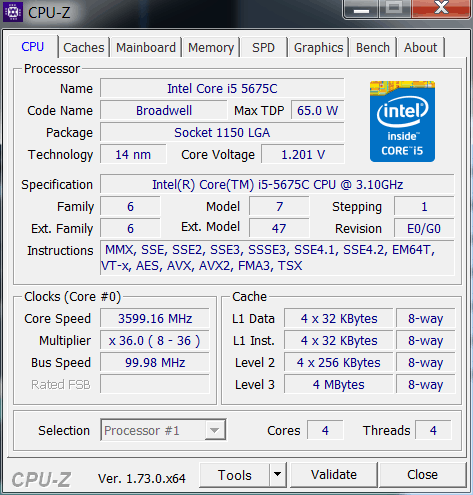Viewport: 473px width, 495px height.
Task: Click the Model value 7
Action: [279, 207]
